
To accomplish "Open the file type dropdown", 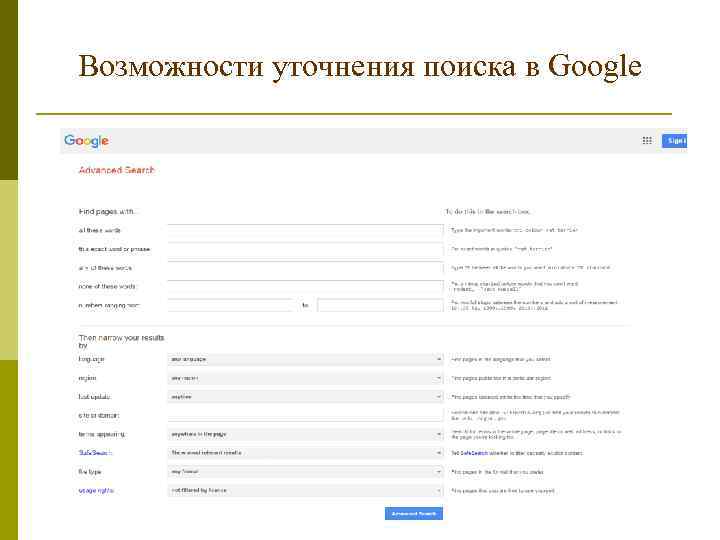I will (x=305, y=472).
